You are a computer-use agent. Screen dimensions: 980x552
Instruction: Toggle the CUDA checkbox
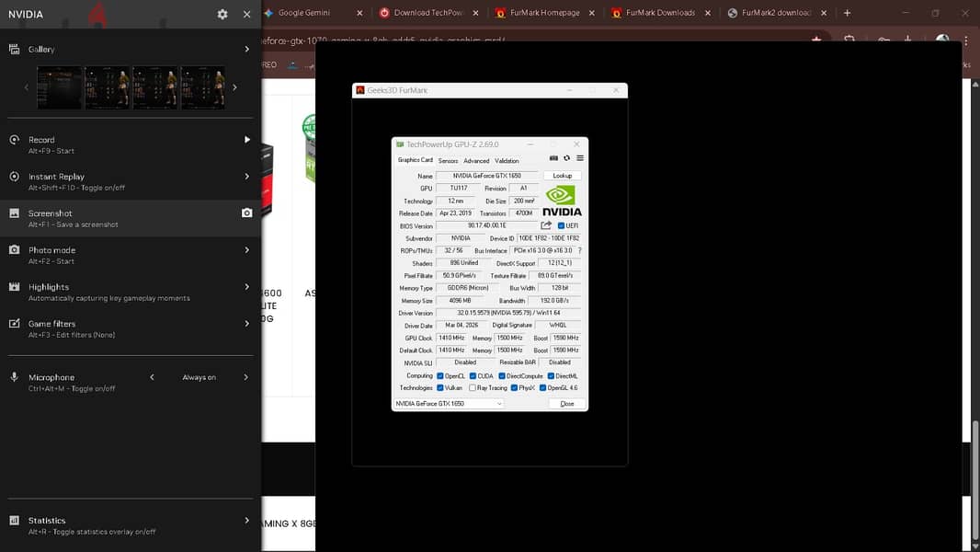473,376
